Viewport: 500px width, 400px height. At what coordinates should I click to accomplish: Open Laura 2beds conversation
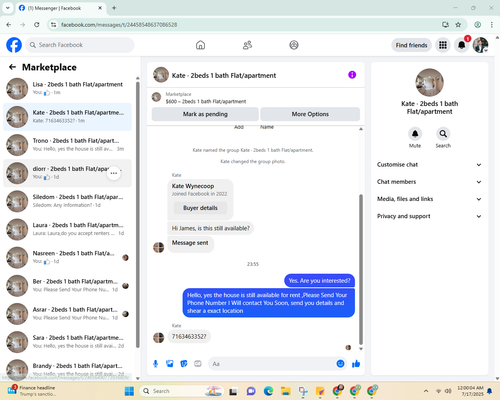coord(67,229)
